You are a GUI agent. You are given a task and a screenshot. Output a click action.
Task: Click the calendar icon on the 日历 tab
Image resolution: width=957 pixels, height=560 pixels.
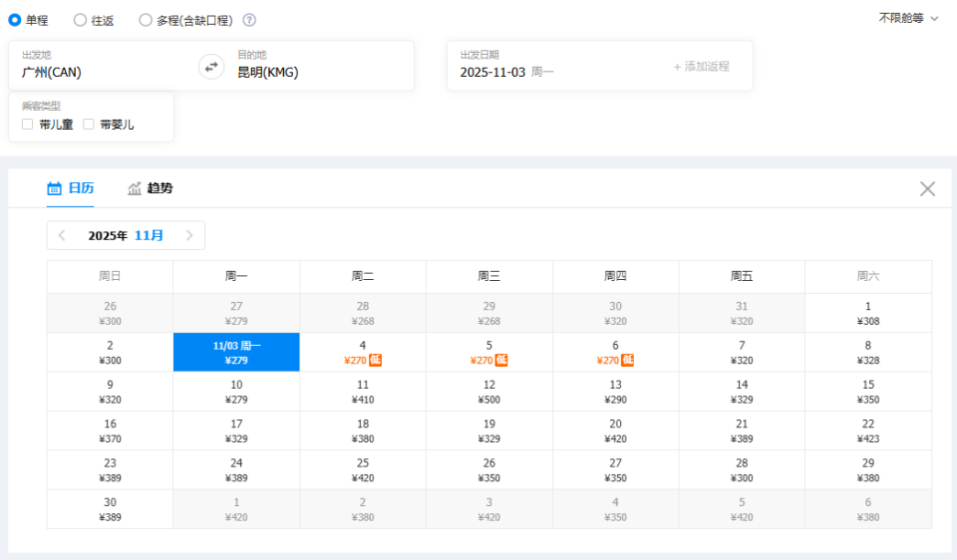54,188
